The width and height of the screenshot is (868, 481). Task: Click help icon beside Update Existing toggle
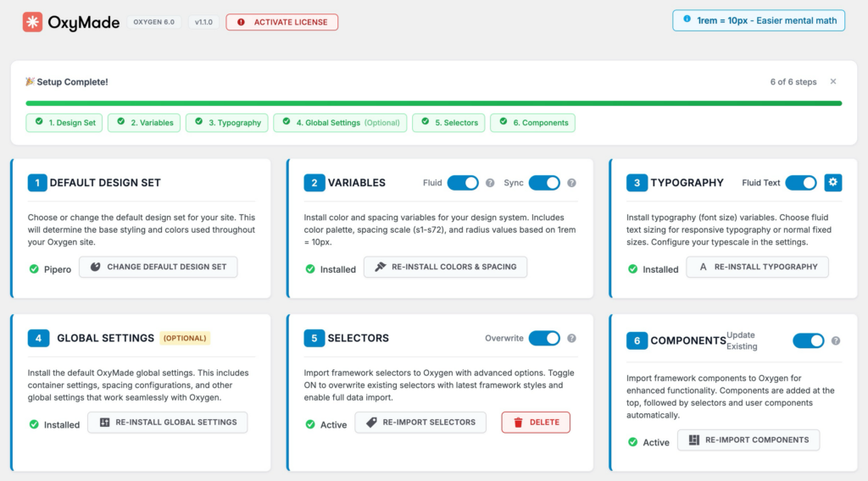click(835, 341)
